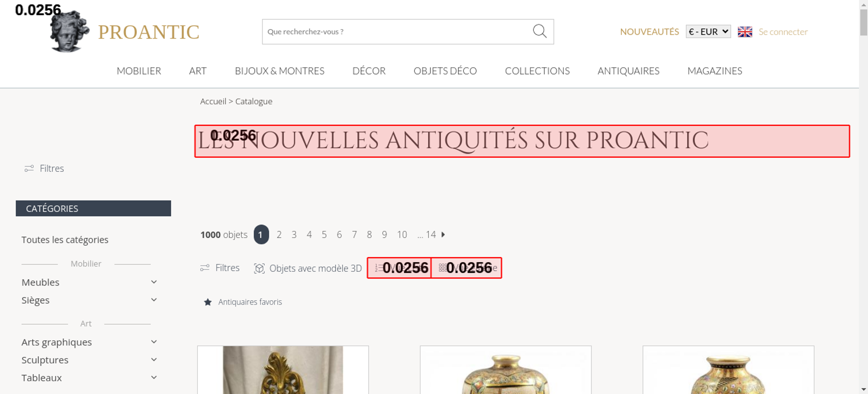This screenshot has width=868, height=394.
Task: Click the Proantic bust logo
Action: tap(69, 31)
